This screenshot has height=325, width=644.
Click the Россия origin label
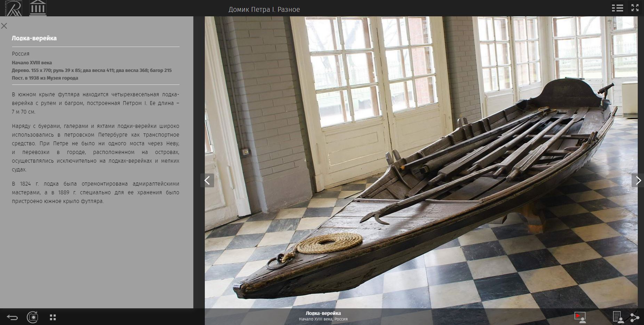coord(21,54)
